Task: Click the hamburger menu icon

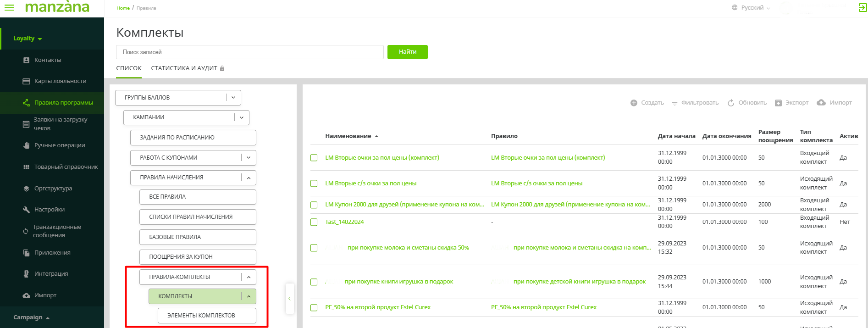Action: (x=9, y=8)
